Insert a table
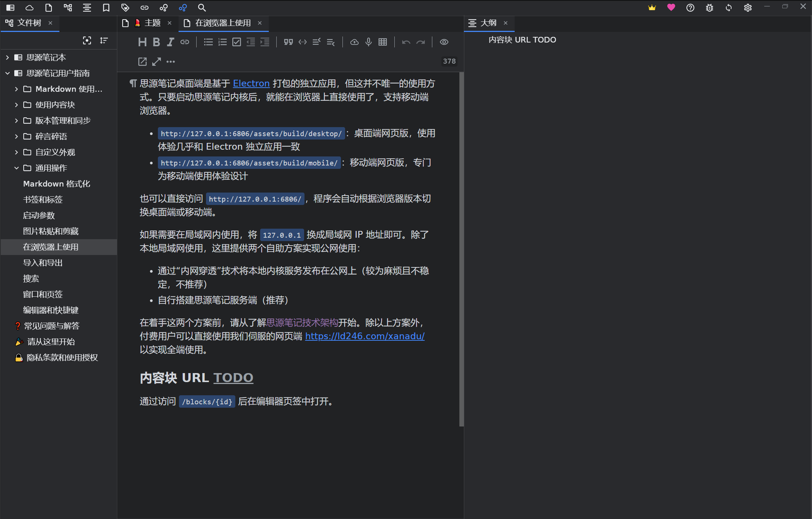Screen dimensions: 812x519 [383, 42]
